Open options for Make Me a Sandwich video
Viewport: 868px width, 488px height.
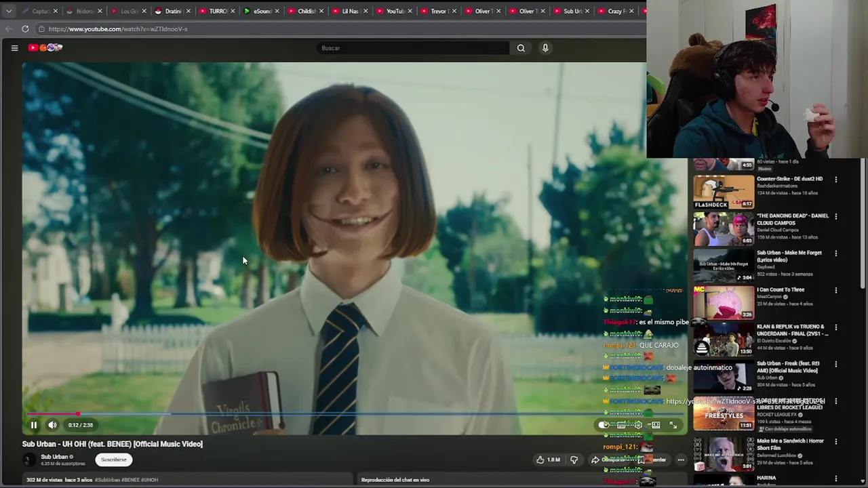point(835,441)
